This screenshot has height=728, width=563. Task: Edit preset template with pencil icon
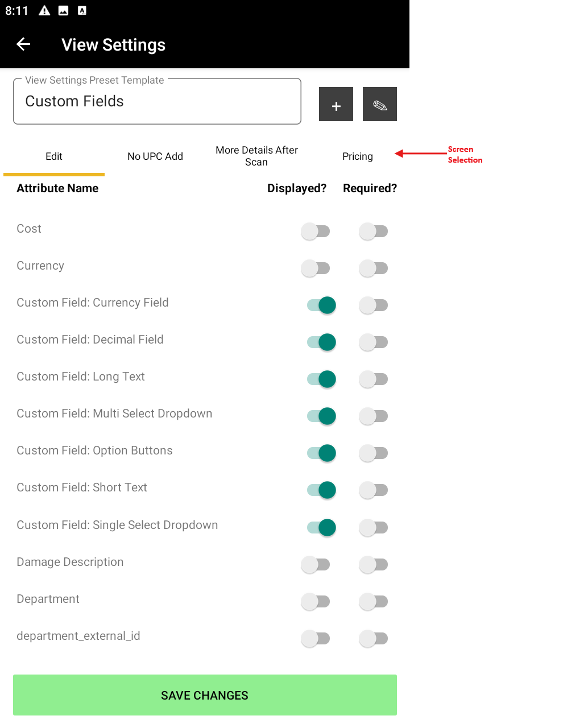coord(380,105)
